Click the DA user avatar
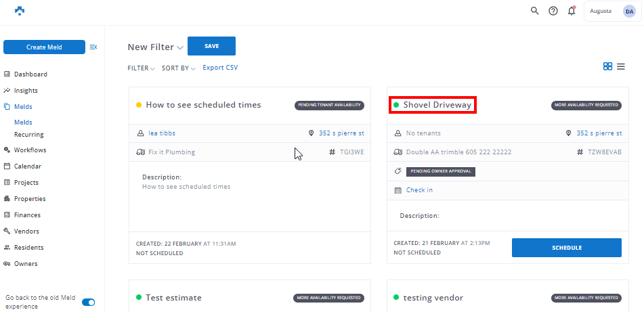This screenshot has height=312, width=644. (x=629, y=11)
